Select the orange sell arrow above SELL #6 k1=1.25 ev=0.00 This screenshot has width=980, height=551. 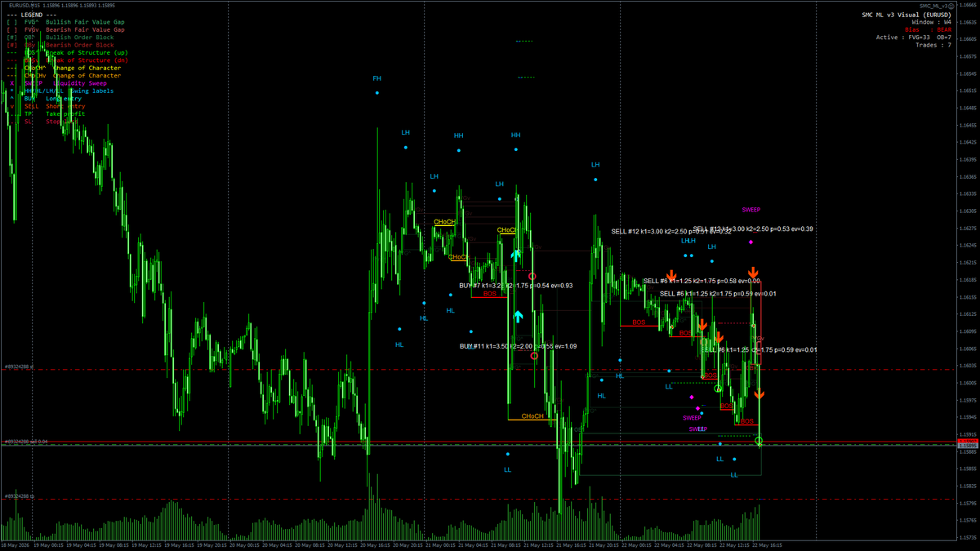click(671, 275)
